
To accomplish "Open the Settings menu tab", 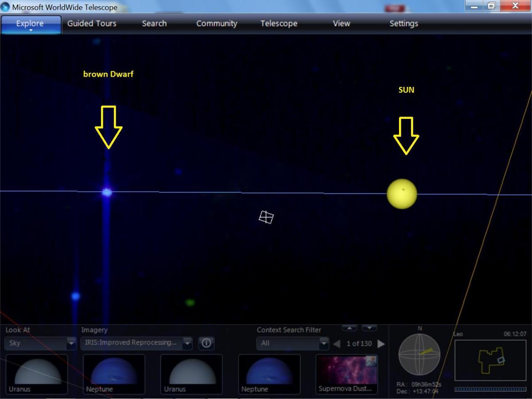I will click(403, 23).
